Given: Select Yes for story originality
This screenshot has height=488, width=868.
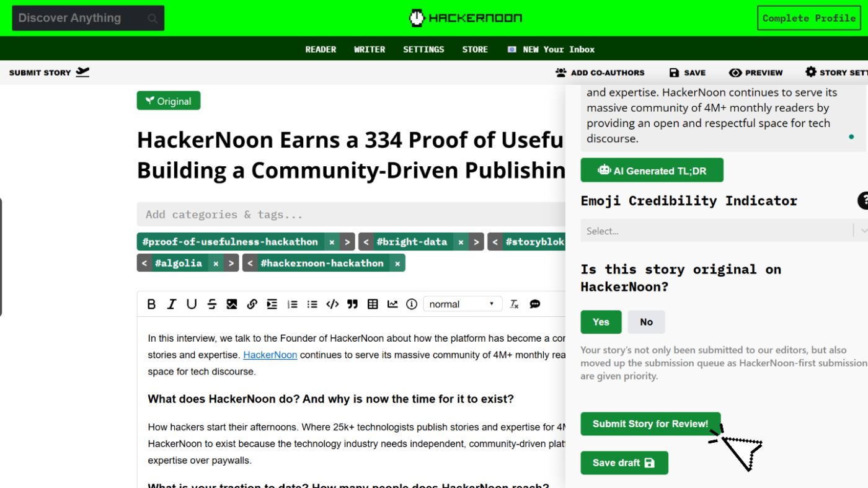Looking at the screenshot, I should pyautogui.click(x=600, y=322).
